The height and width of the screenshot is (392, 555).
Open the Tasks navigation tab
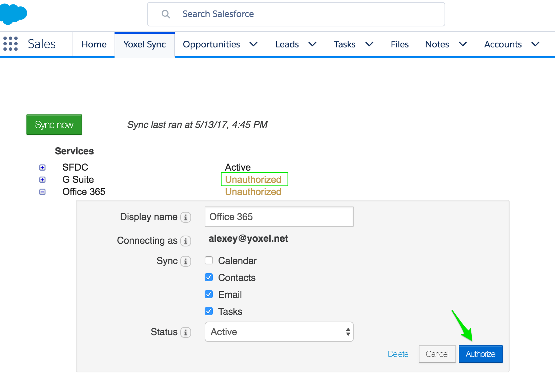[345, 44]
